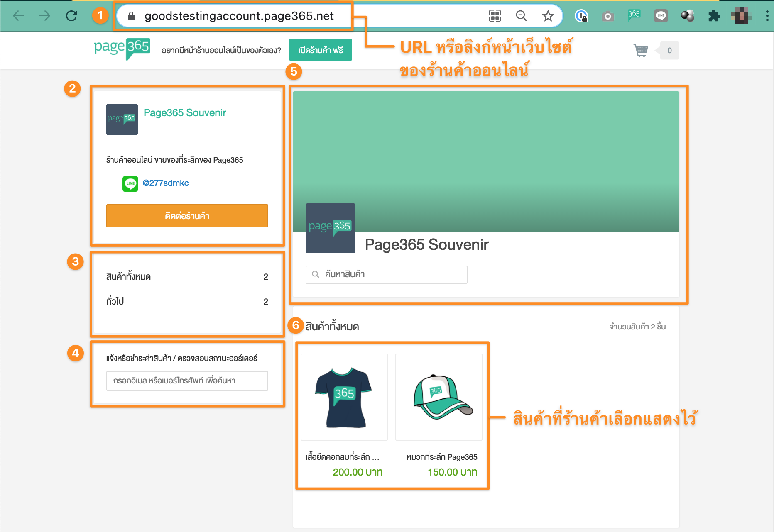Image resolution: width=774 pixels, height=532 pixels.
Task: Open the Extensions puzzle piece menu
Action: coord(714,16)
